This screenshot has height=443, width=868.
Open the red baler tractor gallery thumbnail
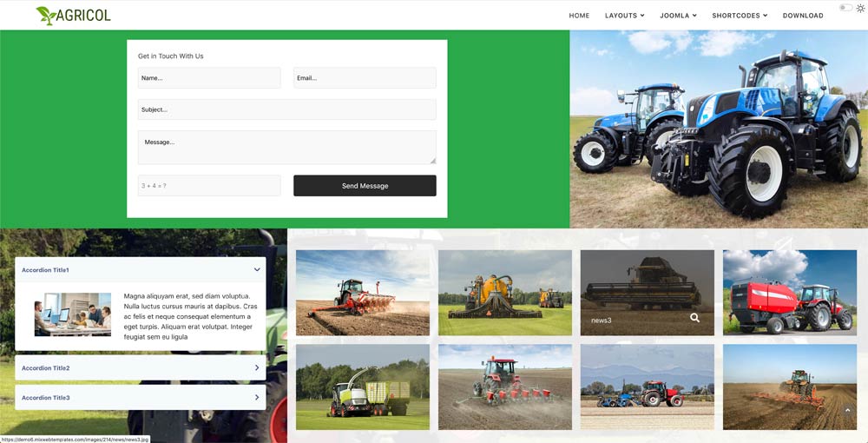pyautogui.click(x=789, y=293)
